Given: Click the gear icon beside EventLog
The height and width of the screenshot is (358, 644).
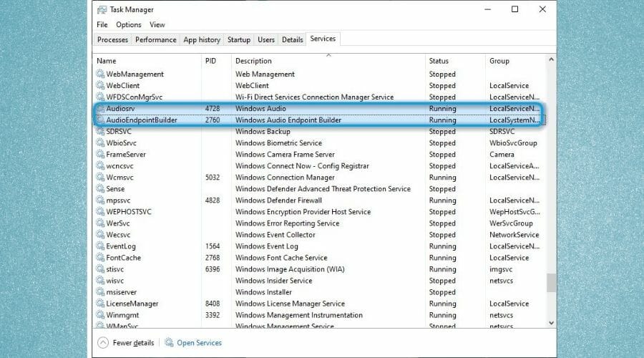Looking at the screenshot, I should click(x=100, y=246).
